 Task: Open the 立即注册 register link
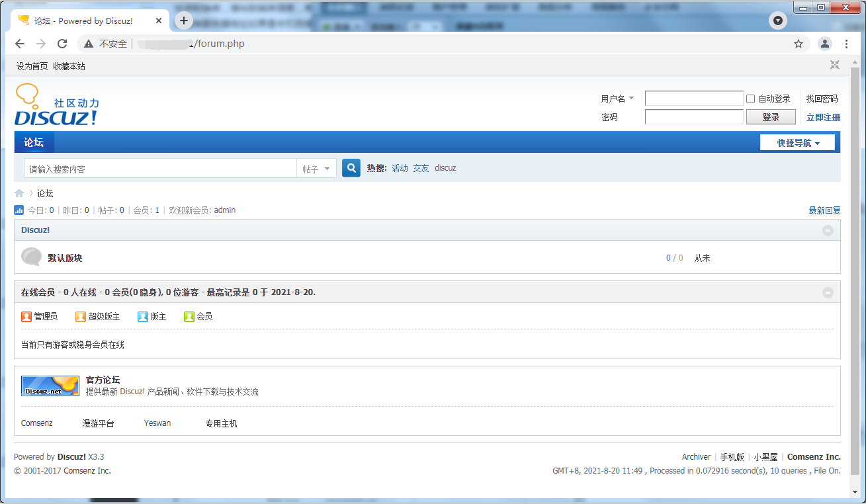click(823, 117)
